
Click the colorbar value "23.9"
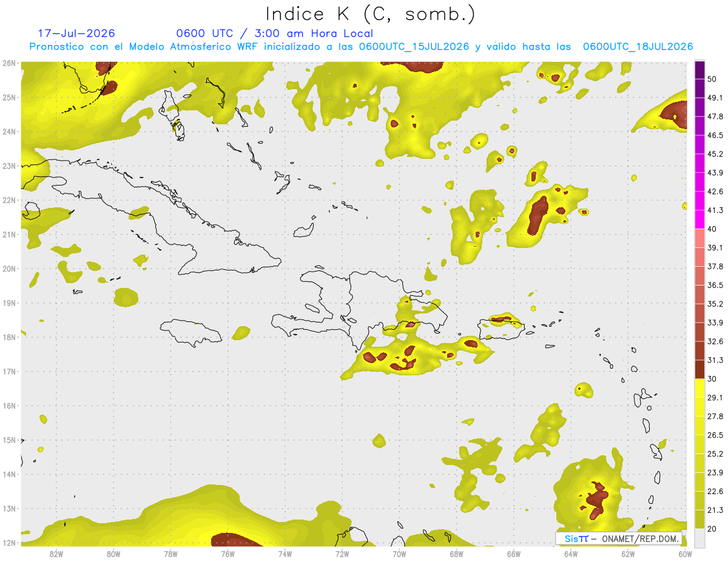pyautogui.click(x=715, y=472)
